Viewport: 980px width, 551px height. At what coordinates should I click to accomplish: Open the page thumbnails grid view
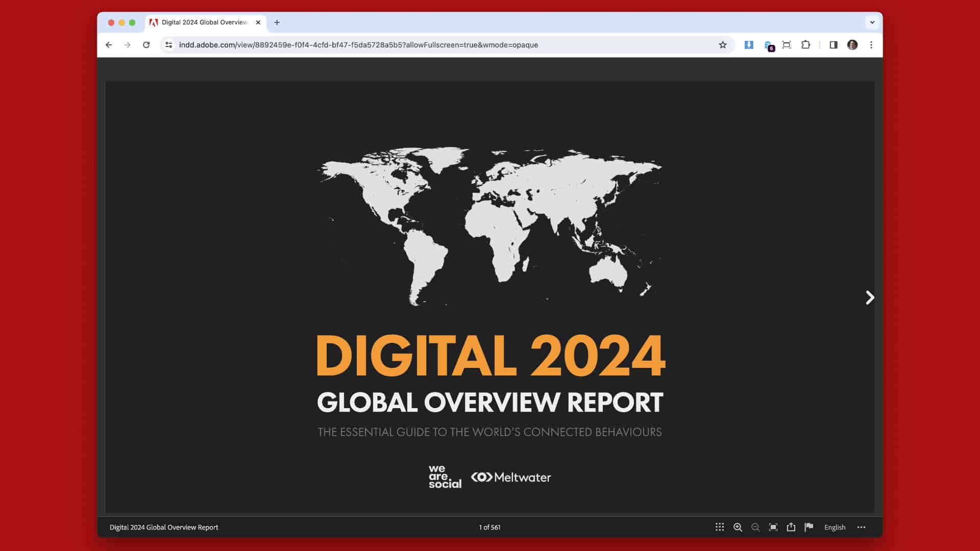pyautogui.click(x=719, y=527)
